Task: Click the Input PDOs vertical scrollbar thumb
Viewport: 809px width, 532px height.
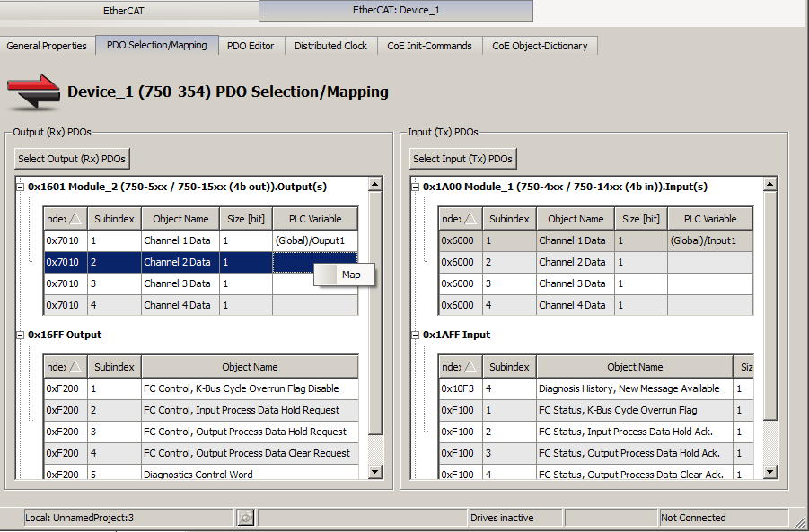Action: pos(769,305)
